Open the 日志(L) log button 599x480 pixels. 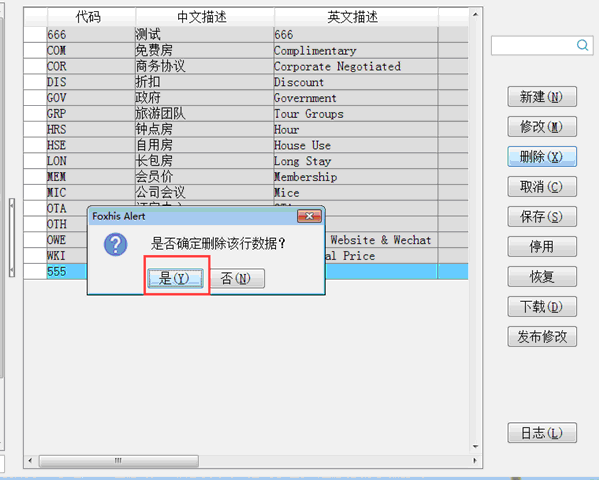pos(542,433)
